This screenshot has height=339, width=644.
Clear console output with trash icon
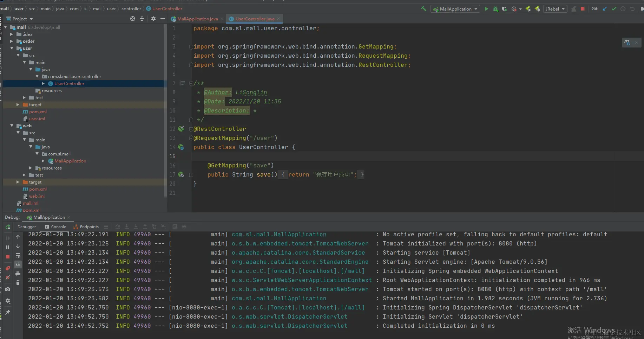coord(18,282)
